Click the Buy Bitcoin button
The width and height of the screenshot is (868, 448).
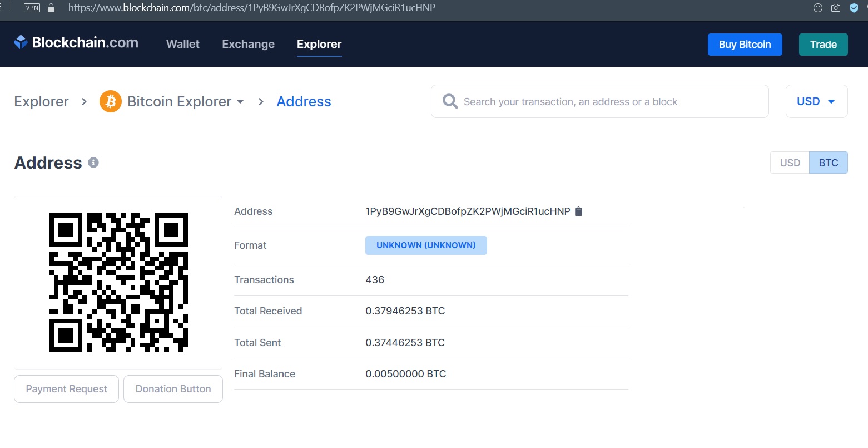pyautogui.click(x=745, y=45)
